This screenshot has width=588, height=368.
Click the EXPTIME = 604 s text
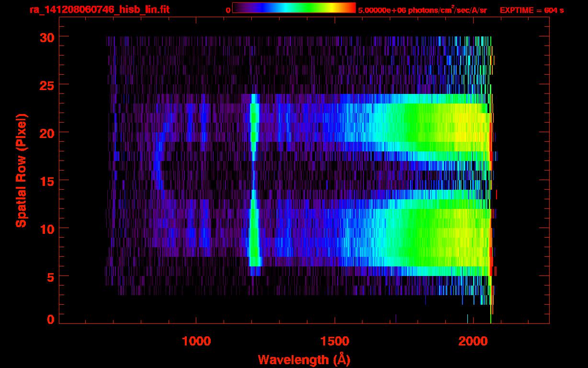pyautogui.click(x=531, y=10)
